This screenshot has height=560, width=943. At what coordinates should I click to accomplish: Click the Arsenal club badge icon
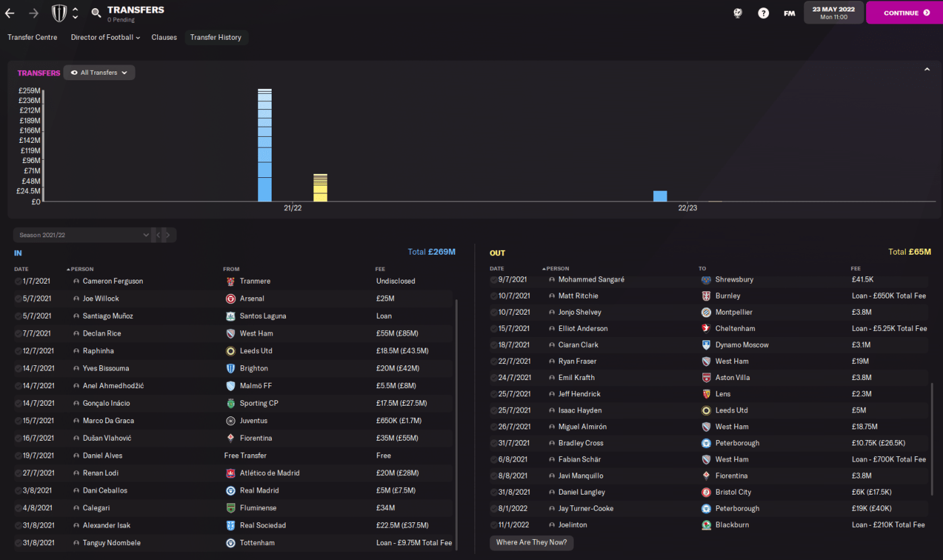click(x=231, y=299)
